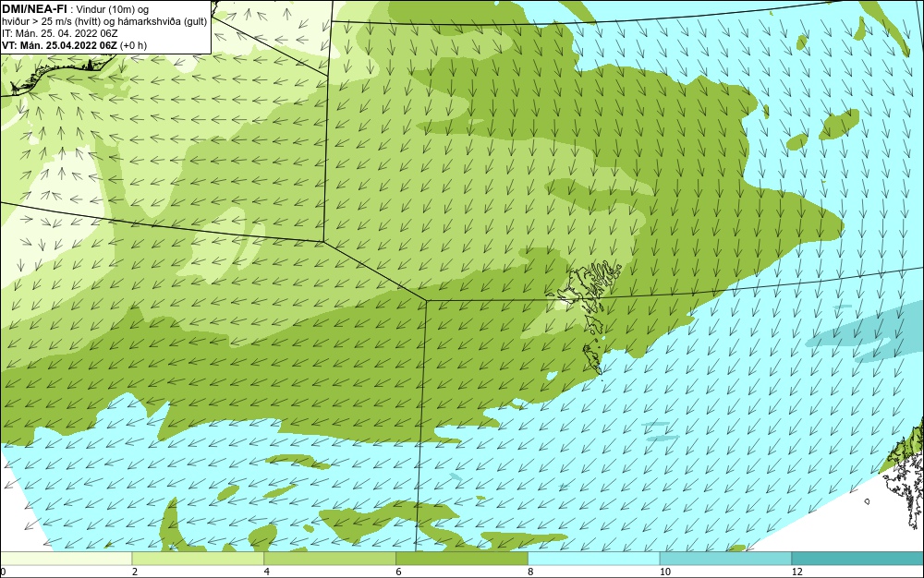Click the darkest teal swatch above 12

858,559
